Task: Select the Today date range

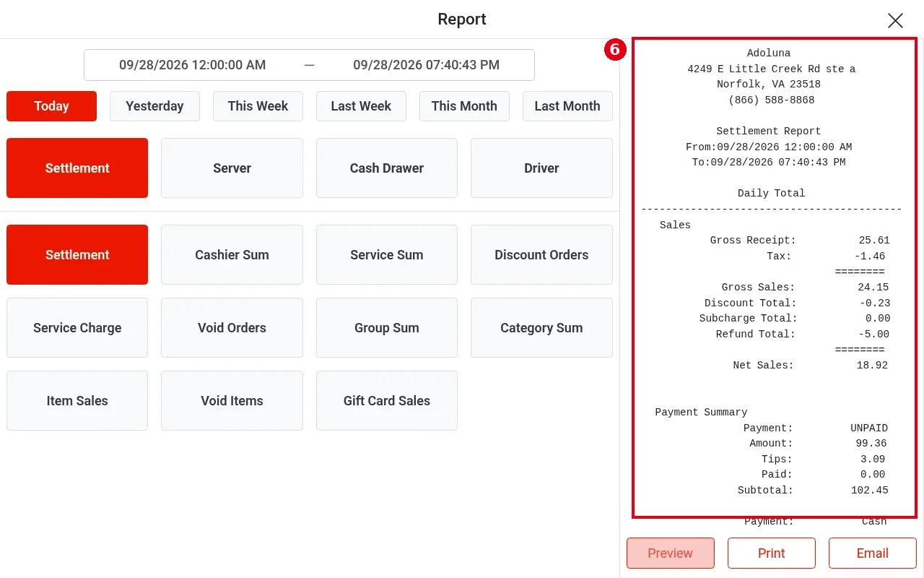Action: (51, 106)
